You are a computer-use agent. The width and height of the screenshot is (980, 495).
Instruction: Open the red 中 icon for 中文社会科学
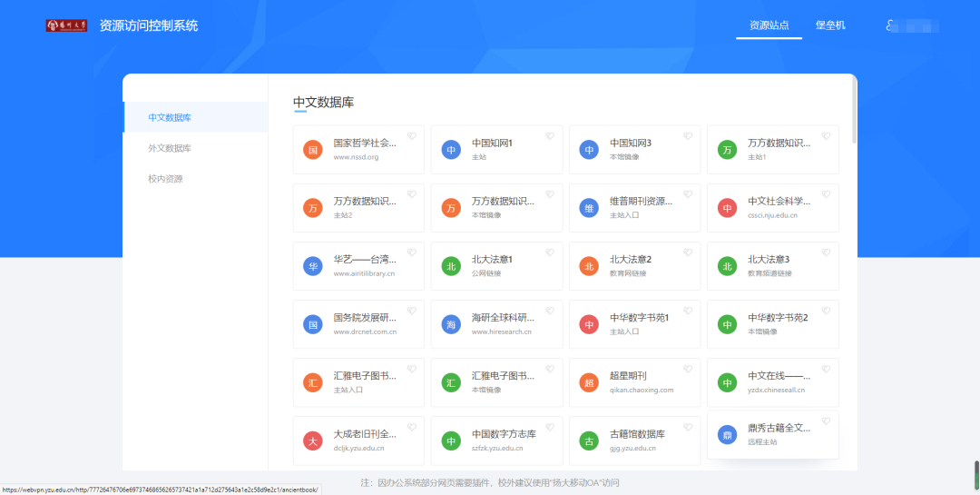coord(727,208)
